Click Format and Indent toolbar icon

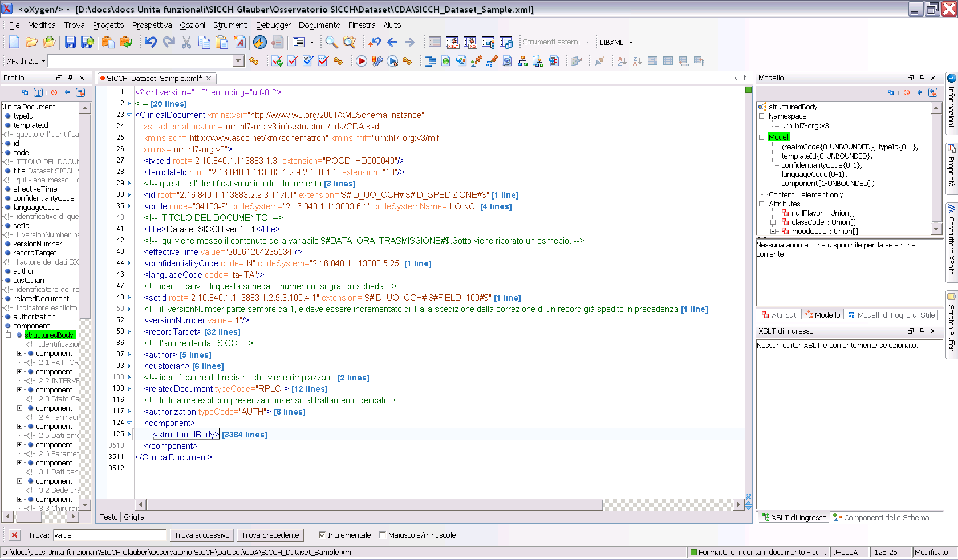coord(431,61)
